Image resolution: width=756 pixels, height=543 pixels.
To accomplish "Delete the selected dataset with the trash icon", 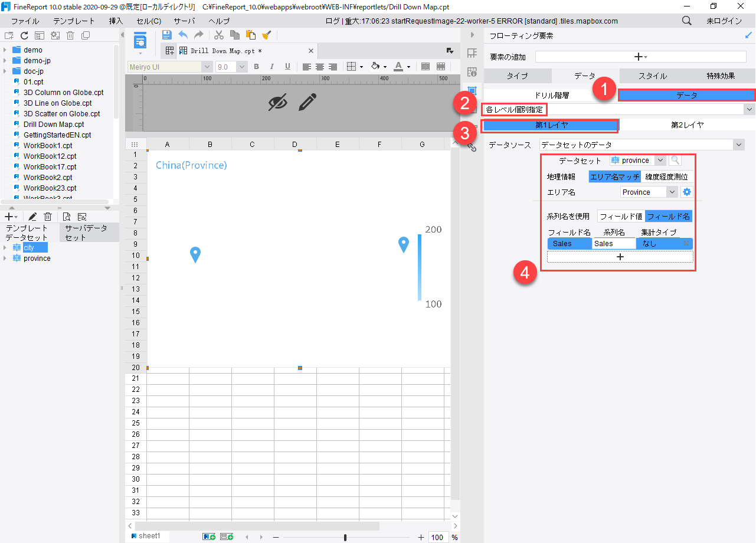I will [48, 217].
